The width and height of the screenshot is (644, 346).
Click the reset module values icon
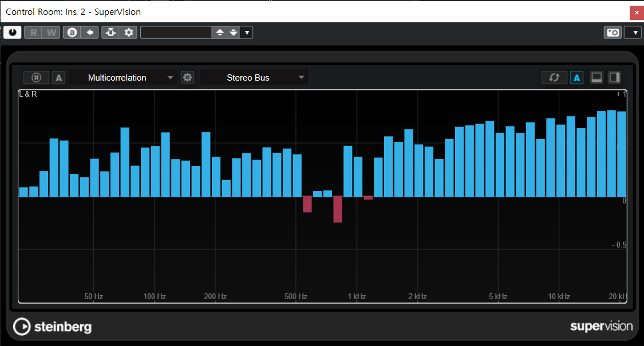pos(554,78)
